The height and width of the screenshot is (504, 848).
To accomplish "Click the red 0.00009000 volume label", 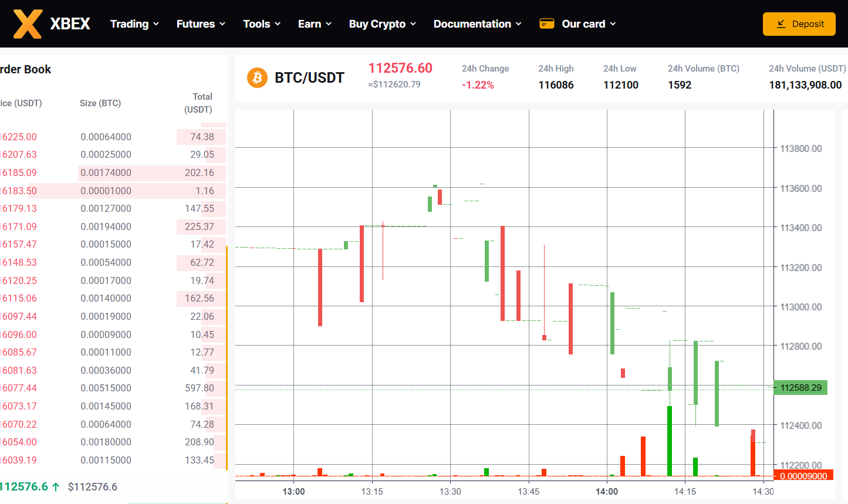I will pos(803,476).
